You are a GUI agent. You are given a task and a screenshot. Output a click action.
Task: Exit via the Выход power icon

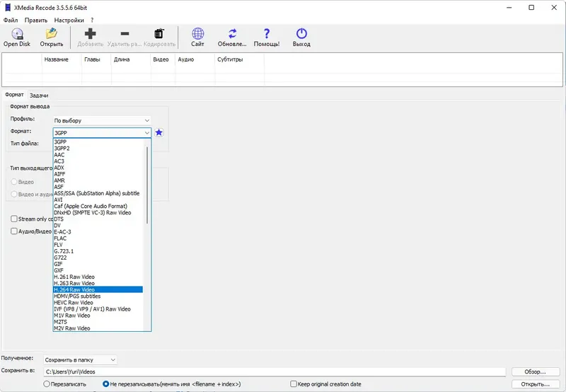point(301,34)
